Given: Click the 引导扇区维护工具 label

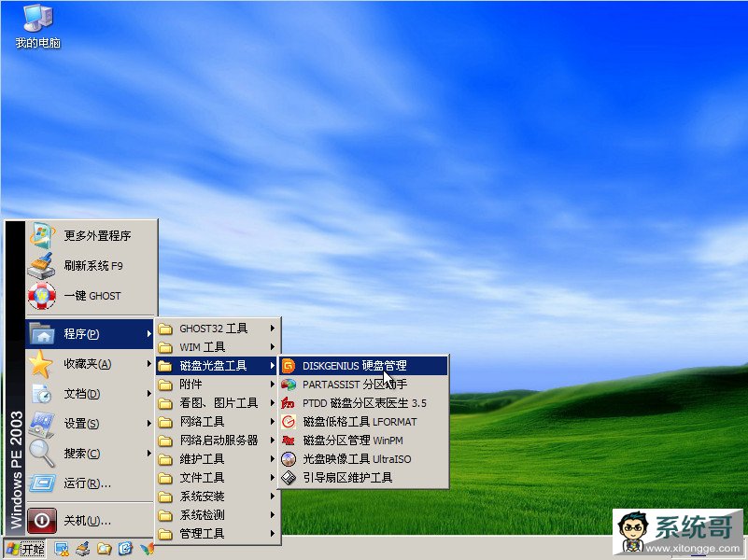Looking at the screenshot, I should pyautogui.click(x=347, y=478).
